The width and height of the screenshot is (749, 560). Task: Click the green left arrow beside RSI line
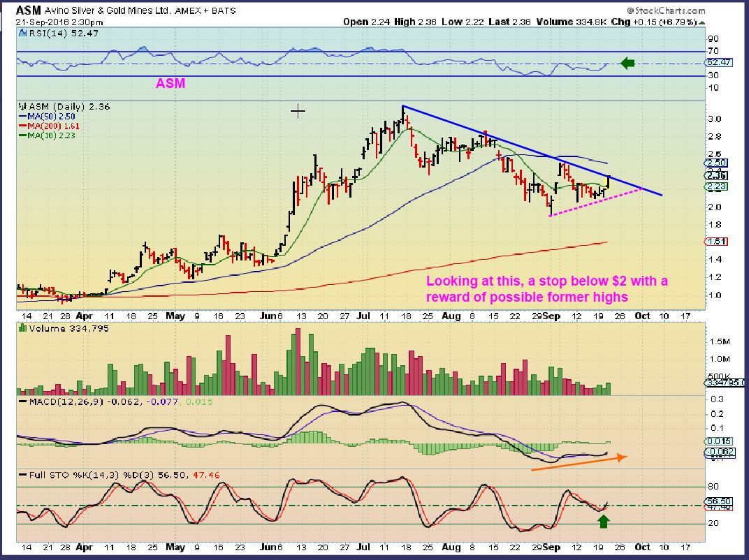(627, 63)
